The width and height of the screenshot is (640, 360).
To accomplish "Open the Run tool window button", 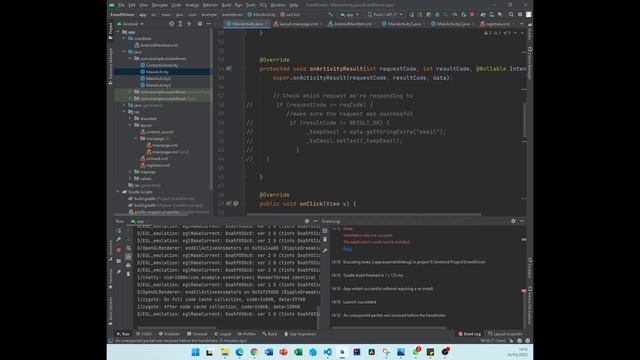I will click(x=123, y=334).
